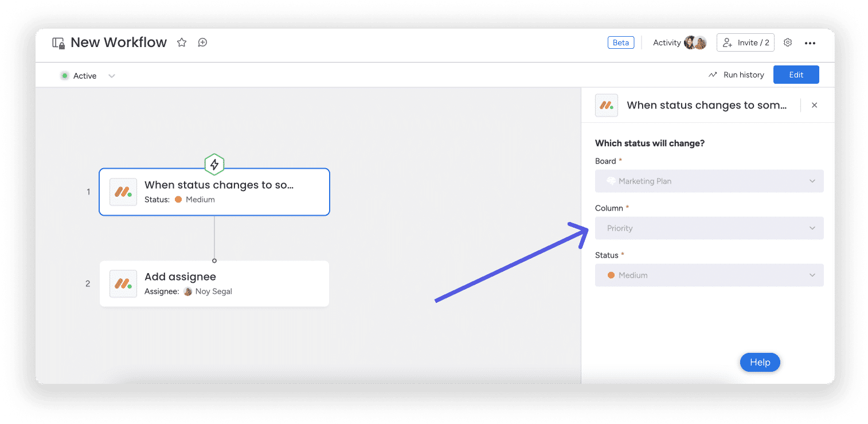The height and width of the screenshot is (424, 868).
Task: Open Activity member avatars
Action: coord(695,42)
